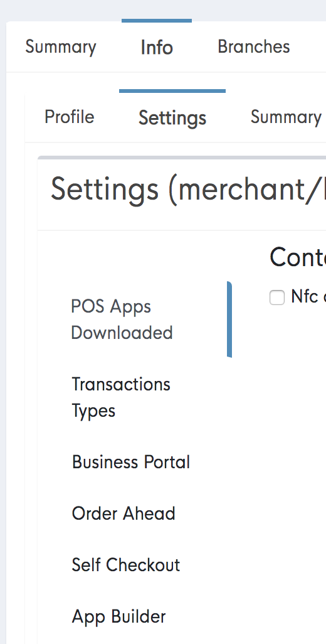Select the Settings sub-tab

(x=172, y=118)
